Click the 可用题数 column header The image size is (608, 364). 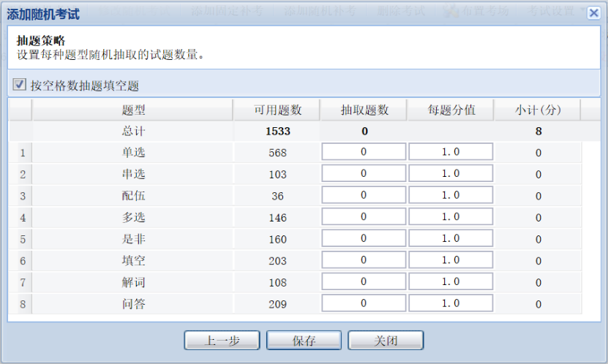tap(277, 110)
